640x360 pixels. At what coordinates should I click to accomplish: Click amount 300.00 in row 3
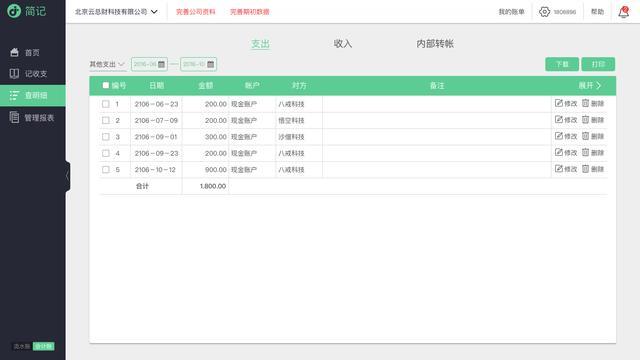(x=216, y=137)
